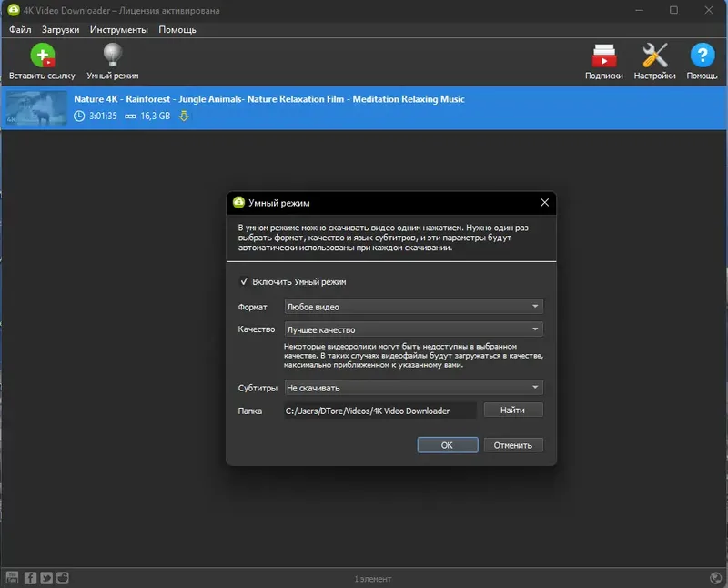Screen dimensions: 728x588
Task: Click Найти to browse folder
Action: pos(513,411)
